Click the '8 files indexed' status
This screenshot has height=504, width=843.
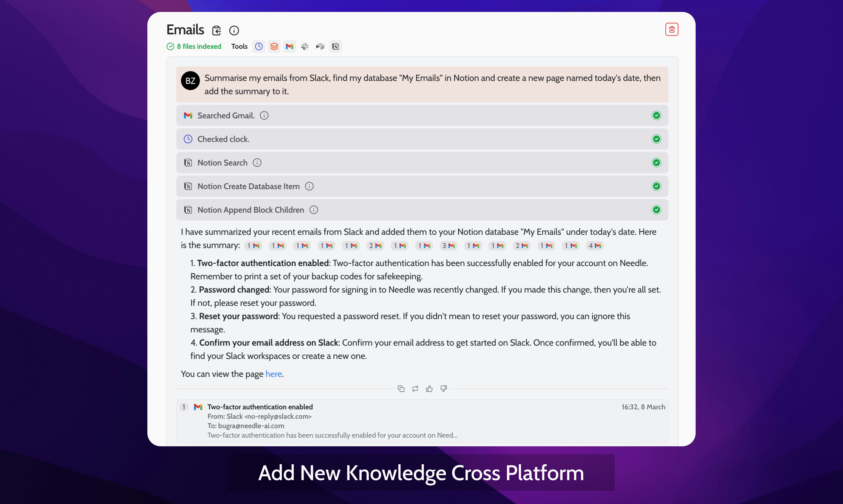(x=194, y=47)
